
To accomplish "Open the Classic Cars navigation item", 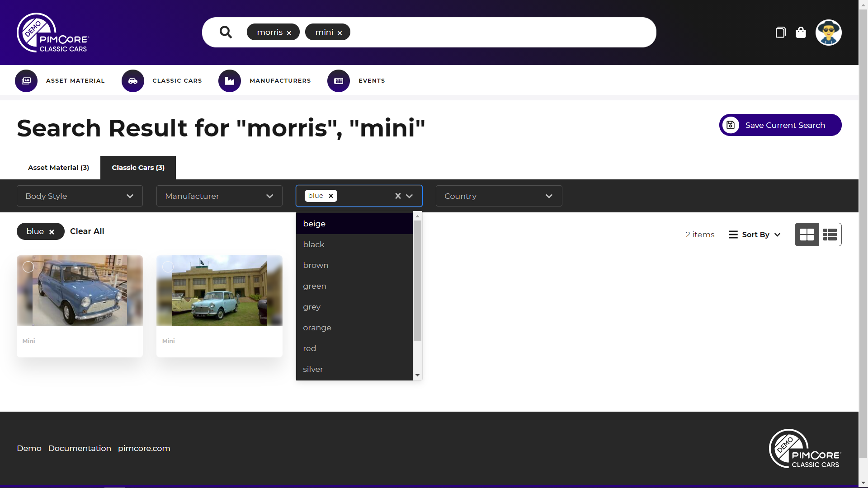I will pyautogui.click(x=177, y=81).
